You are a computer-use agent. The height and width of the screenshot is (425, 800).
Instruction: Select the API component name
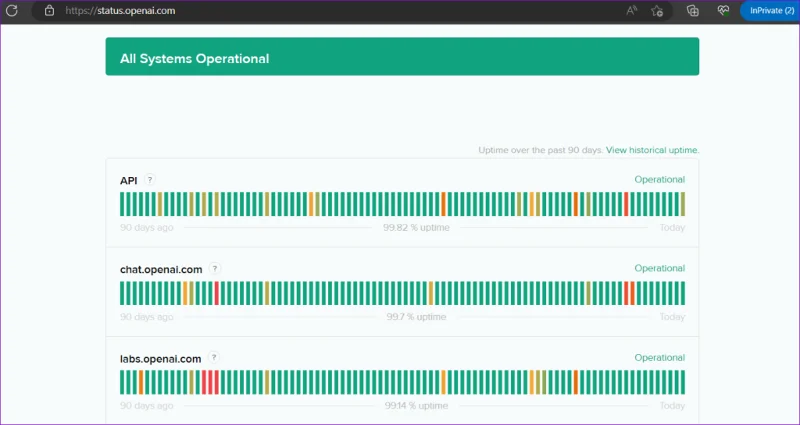129,181
